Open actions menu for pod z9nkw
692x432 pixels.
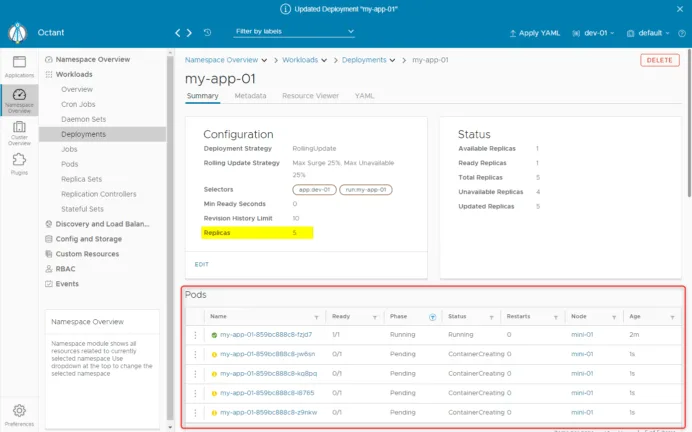click(196, 413)
